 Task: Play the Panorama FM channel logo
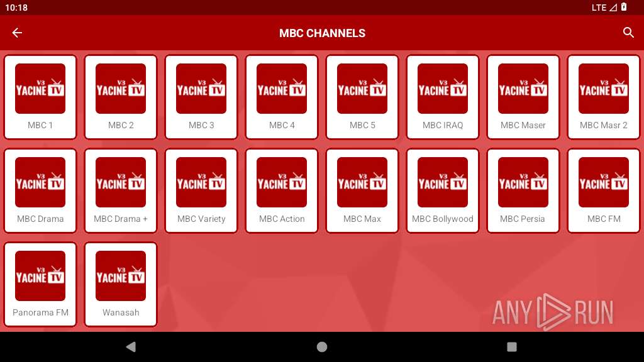point(40,276)
